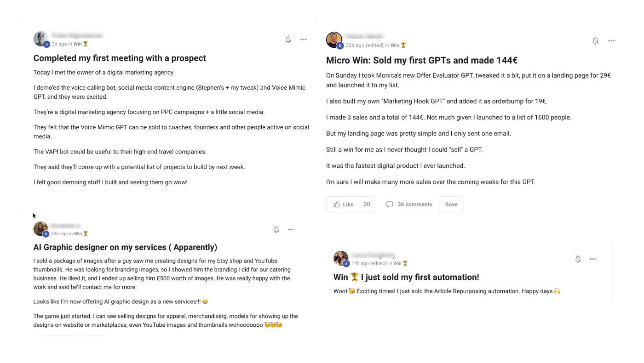Open the 36 comments on Micro Win post
Image resolution: width=644 pixels, height=363 pixels.
point(409,204)
